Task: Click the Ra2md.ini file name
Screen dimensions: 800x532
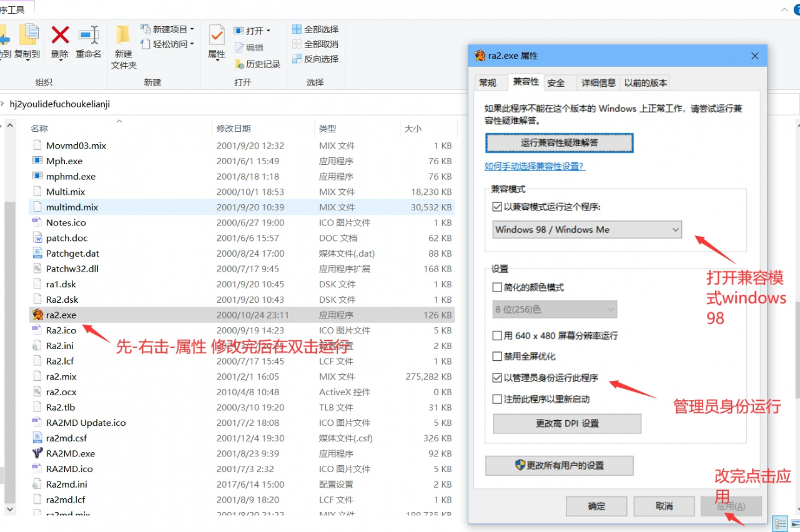Action: coord(66,484)
